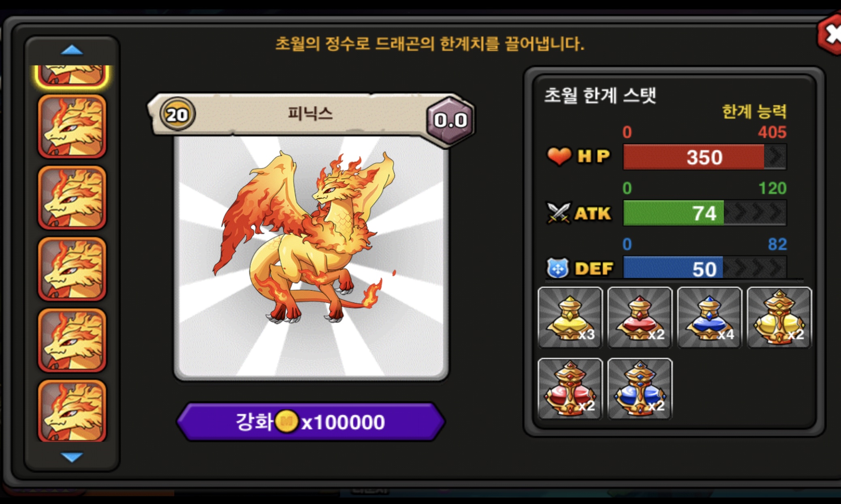Select the highlighted dragon thumbnail at list top
Viewport: 841px width, 504px height.
pyautogui.click(x=72, y=76)
